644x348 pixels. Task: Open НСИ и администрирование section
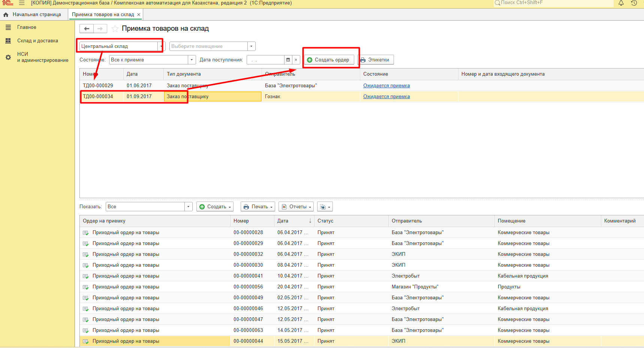tap(42, 57)
